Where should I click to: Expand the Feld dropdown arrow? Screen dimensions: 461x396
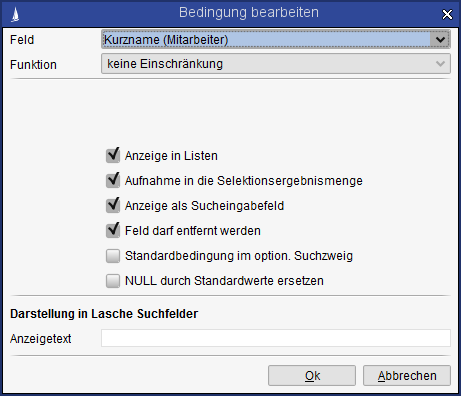(440, 40)
